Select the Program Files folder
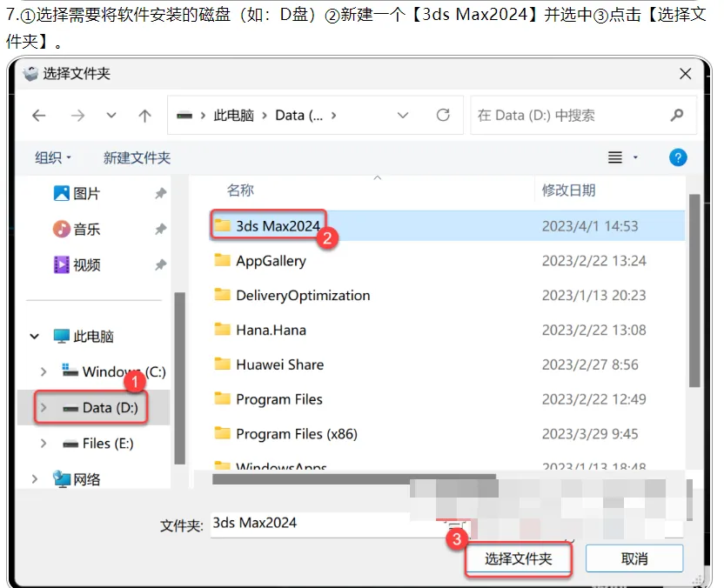The width and height of the screenshot is (724, 588). click(x=278, y=399)
